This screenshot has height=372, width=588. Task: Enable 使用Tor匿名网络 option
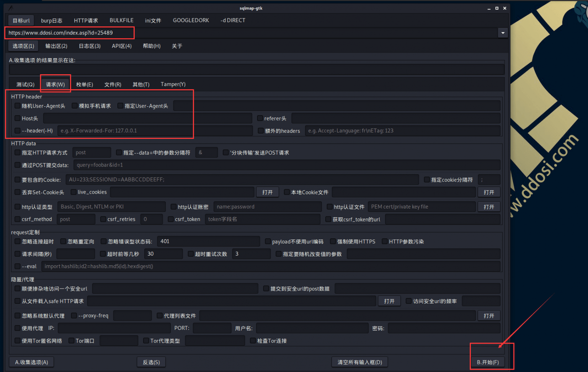17,340
